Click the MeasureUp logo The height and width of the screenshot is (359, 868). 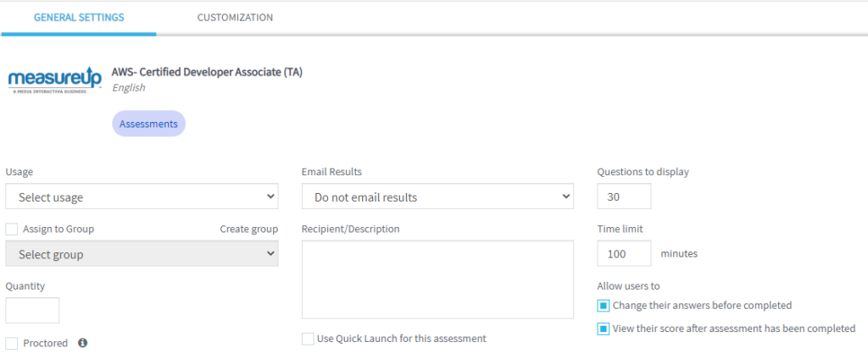[x=55, y=80]
